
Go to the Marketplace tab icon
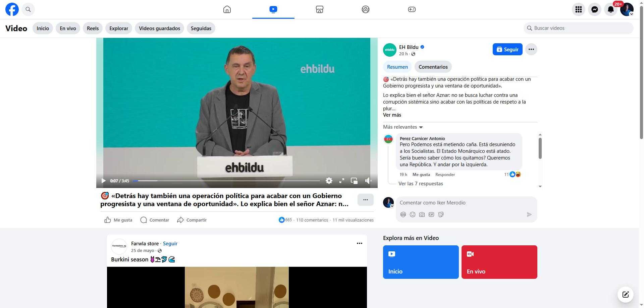coord(319,9)
